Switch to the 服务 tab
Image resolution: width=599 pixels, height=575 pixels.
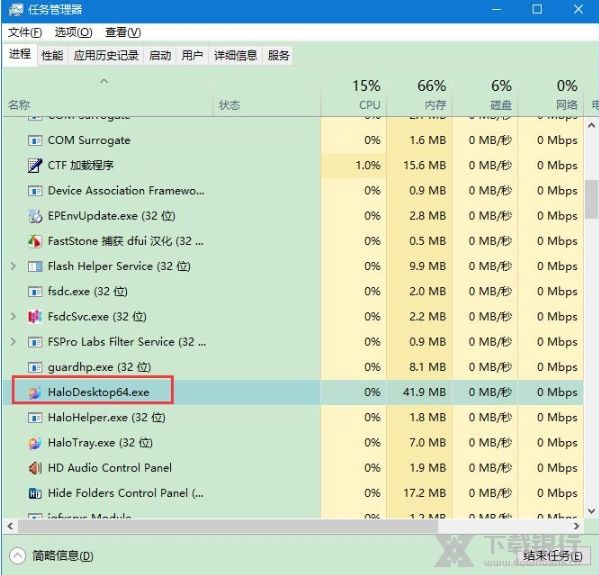[278, 56]
